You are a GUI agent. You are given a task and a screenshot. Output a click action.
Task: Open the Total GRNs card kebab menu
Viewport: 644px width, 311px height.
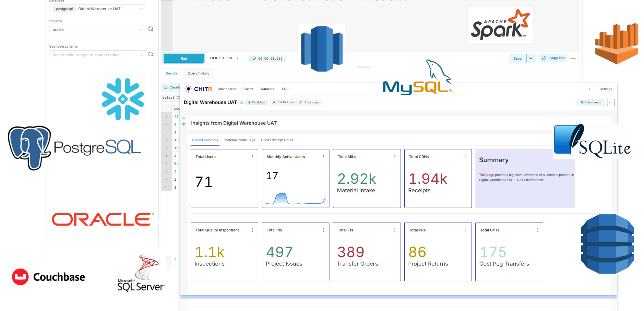pos(466,157)
